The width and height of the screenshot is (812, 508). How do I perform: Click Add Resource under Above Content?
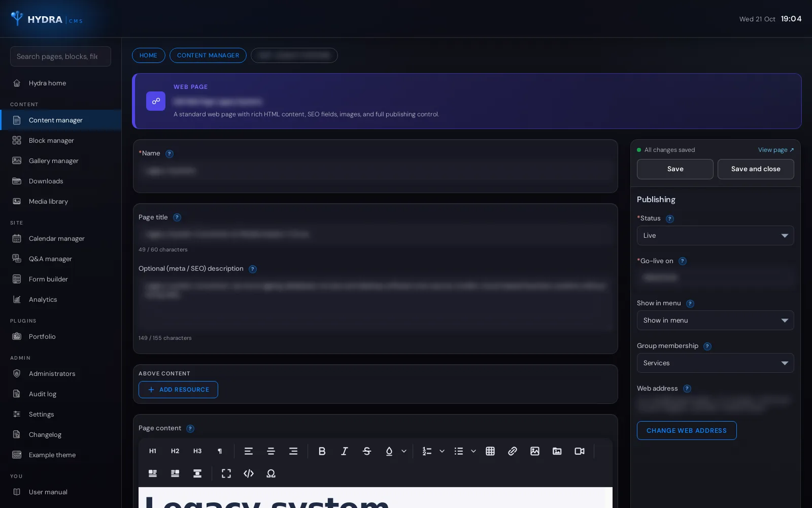[x=178, y=390]
